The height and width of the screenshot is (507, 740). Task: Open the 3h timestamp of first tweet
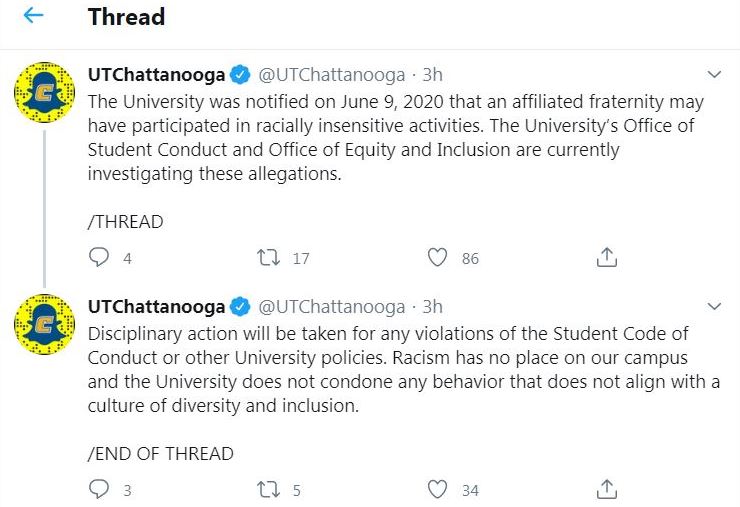(x=432, y=75)
